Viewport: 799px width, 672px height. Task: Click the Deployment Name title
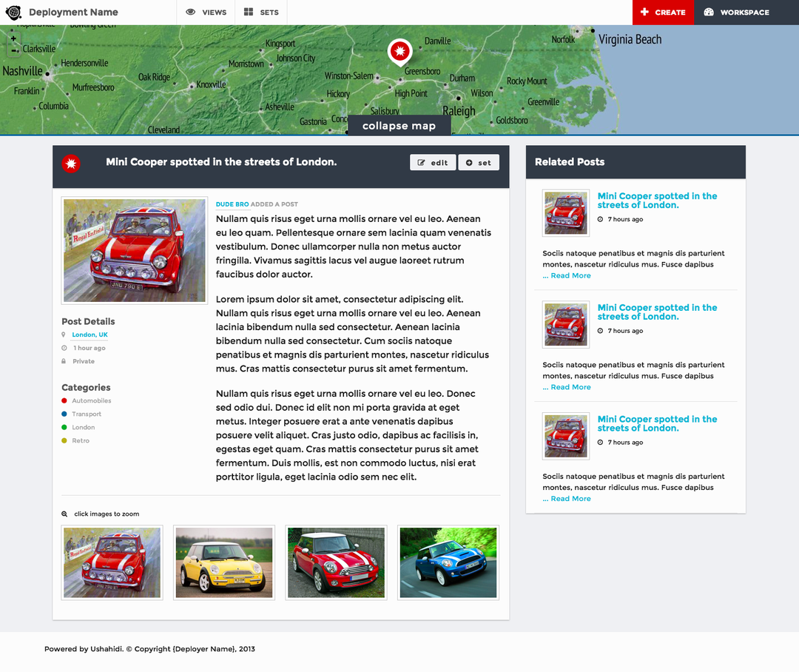coord(73,13)
